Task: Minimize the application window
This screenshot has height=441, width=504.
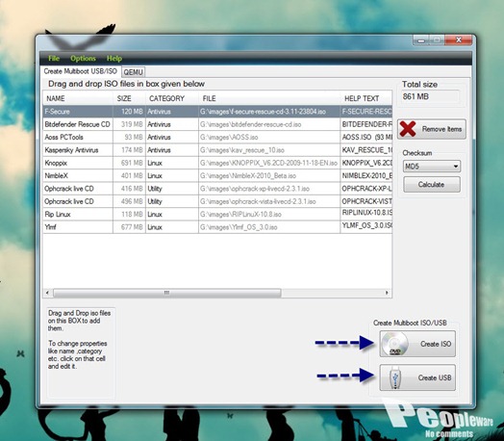Action: (x=421, y=40)
